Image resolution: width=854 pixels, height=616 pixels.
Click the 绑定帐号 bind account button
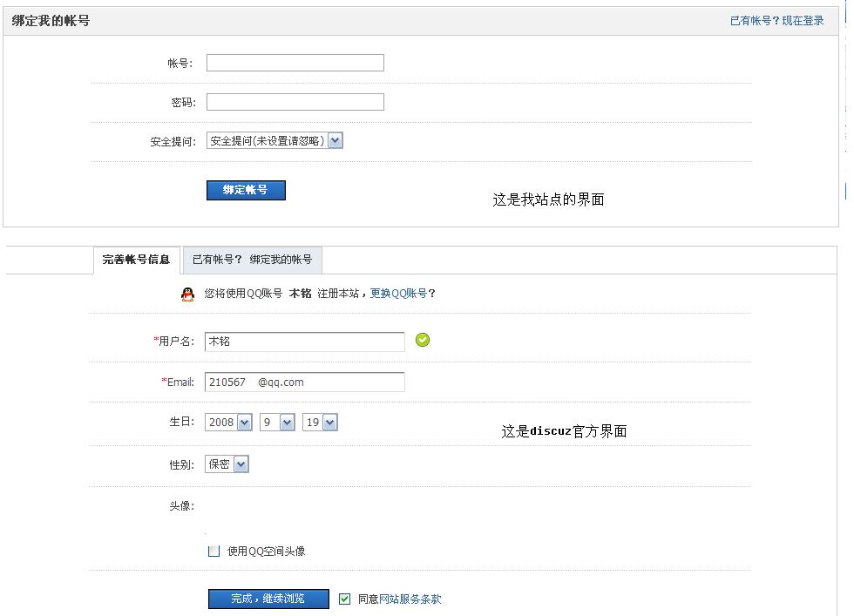(246, 190)
